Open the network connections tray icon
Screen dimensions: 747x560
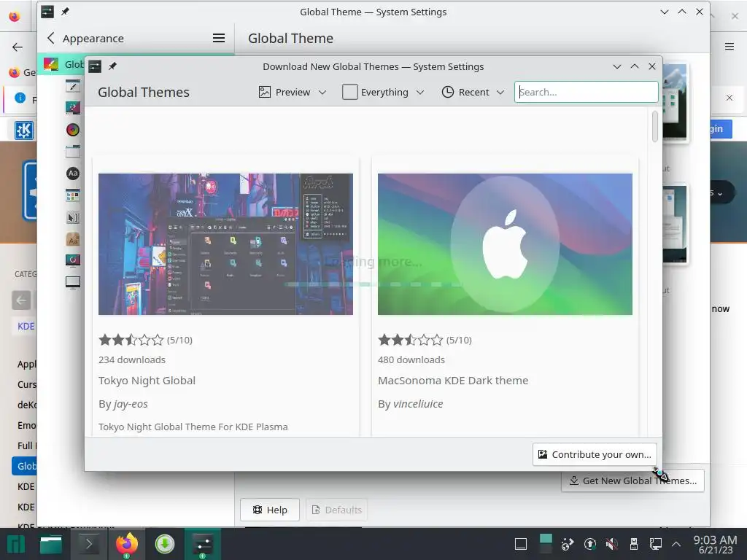[x=656, y=544]
